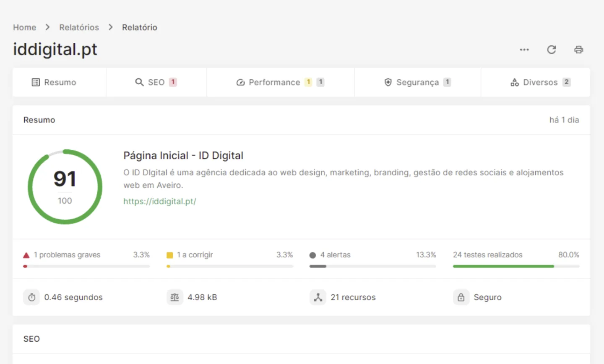Switch to the Segurança tab
Viewport: 604px width, 364px height.
click(x=418, y=82)
